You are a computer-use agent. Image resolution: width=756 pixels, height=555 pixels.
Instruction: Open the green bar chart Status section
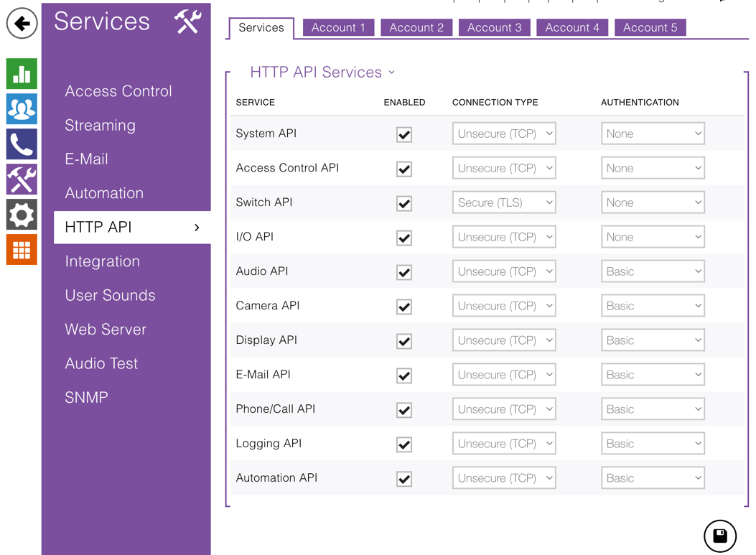coord(22,74)
